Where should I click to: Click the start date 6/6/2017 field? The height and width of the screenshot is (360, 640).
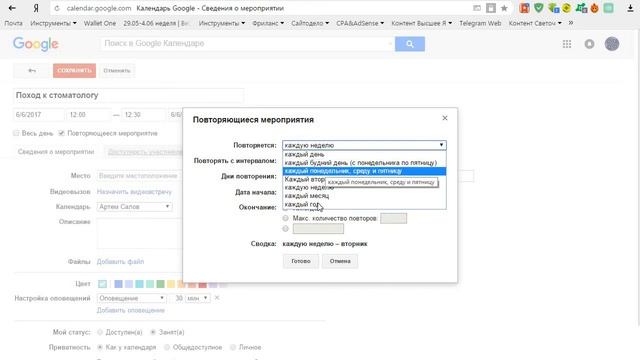click(39, 115)
